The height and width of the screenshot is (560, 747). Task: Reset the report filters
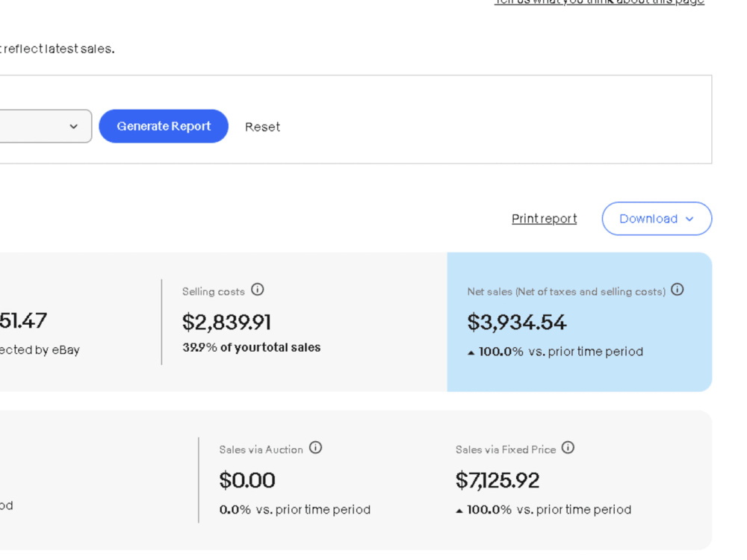click(262, 127)
